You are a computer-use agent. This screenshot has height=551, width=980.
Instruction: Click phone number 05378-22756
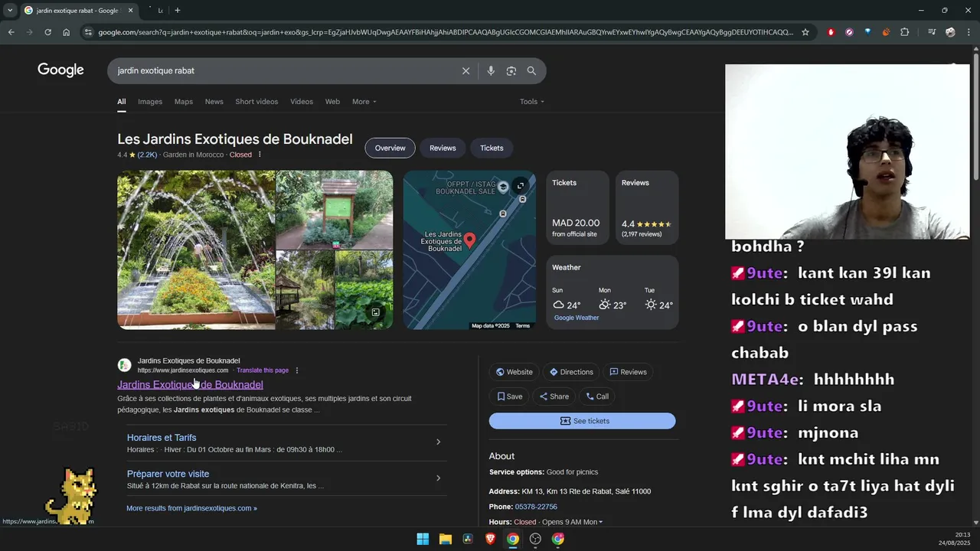[536, 507]
